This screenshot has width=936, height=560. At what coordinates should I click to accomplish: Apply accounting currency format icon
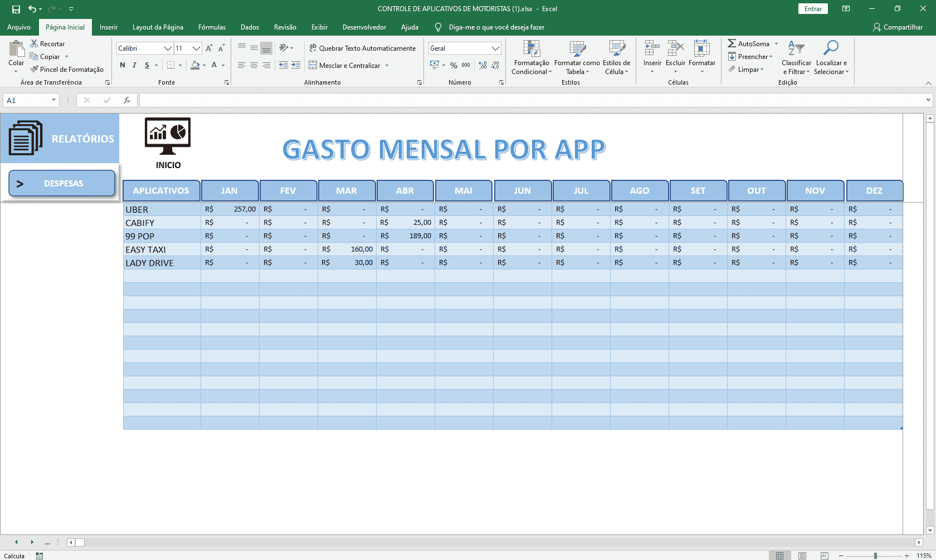[435, 65]
